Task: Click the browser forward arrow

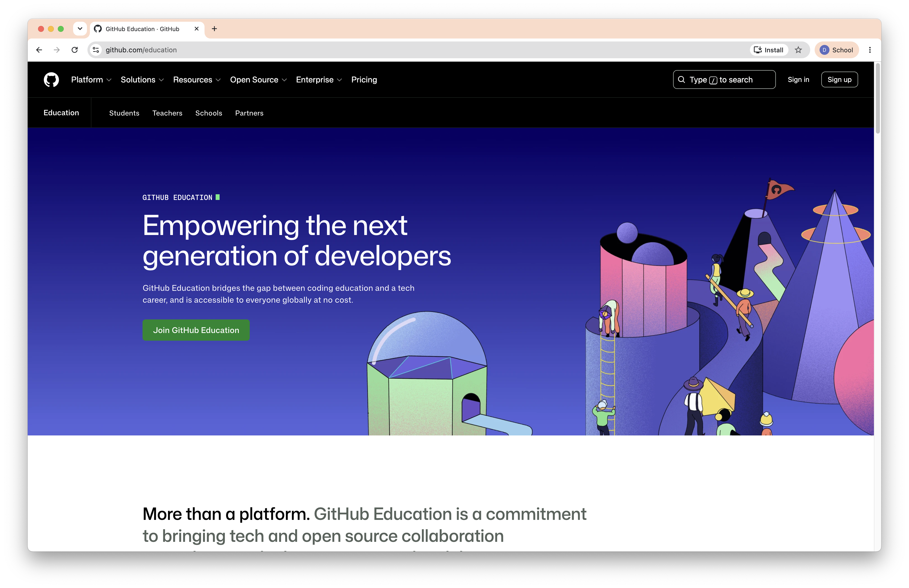Action: click(x=57, y=50)
